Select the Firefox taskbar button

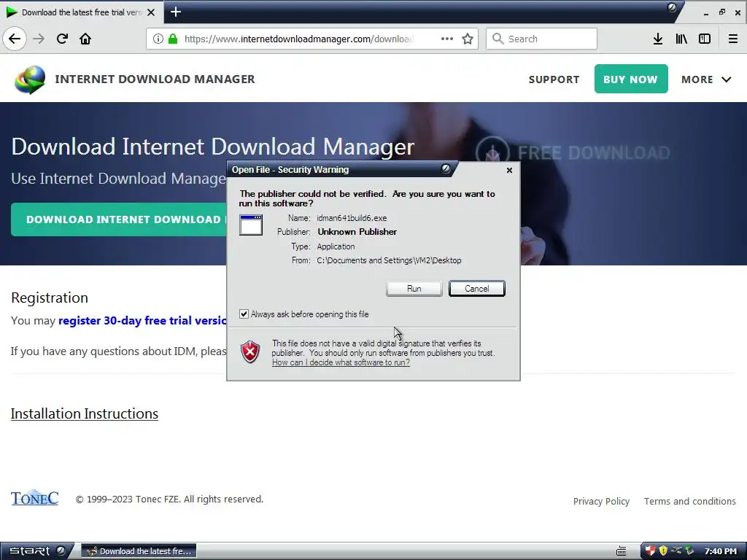pyautogui.click(x=139, y=551)
